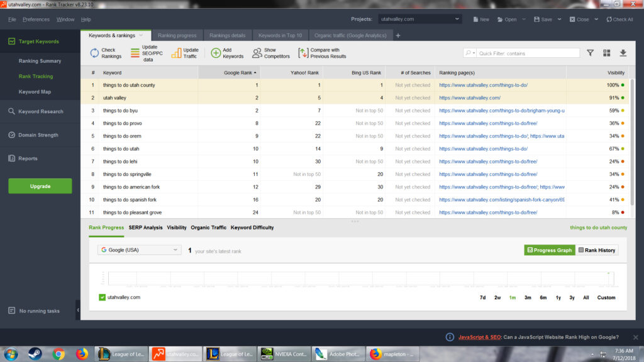The width and height of the screenshot is (644, 362).
Task: Select the 1y time range
Action: (558, 297)
